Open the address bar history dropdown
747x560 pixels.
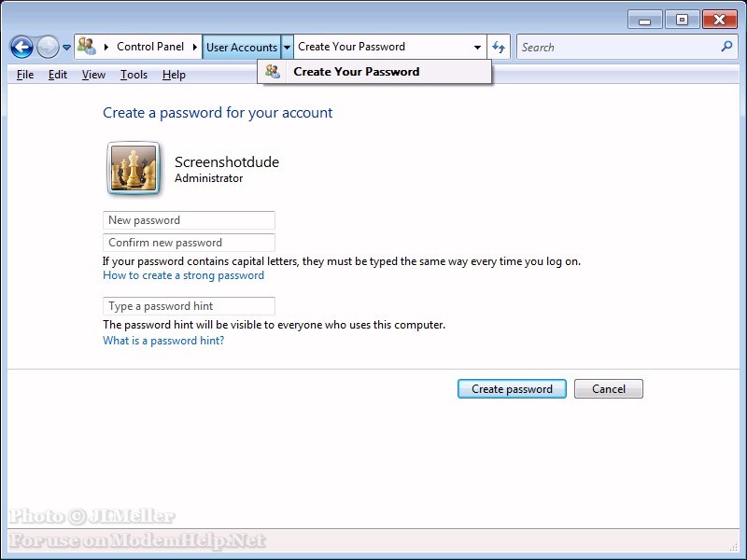point(477,48)
